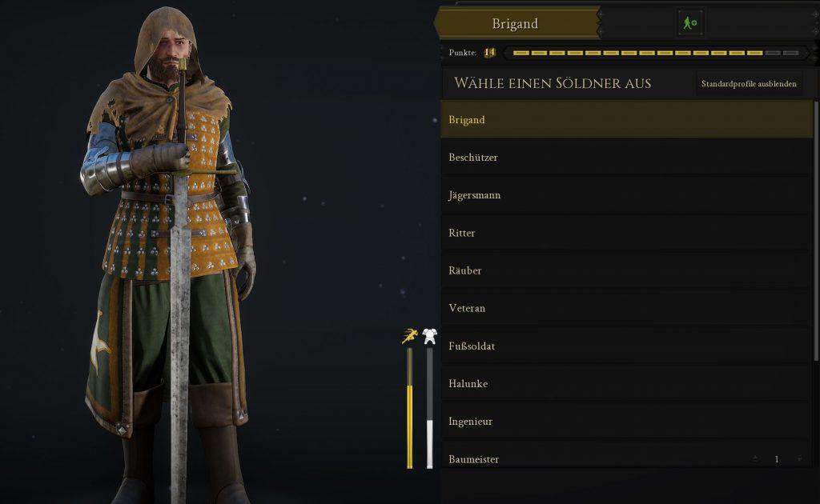Click the up arrow beside Baumeister
This screenshot has width=820, height=504.
tap(755, 458)
